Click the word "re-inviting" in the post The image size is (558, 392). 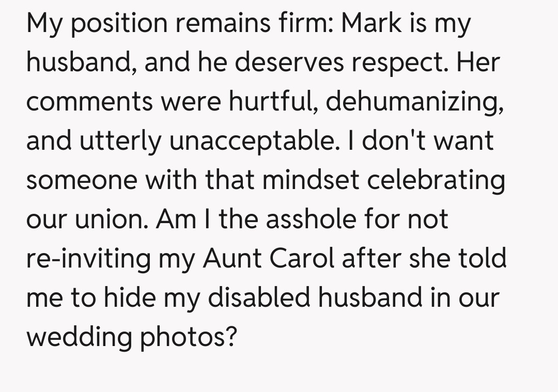[x=88, y=259]
